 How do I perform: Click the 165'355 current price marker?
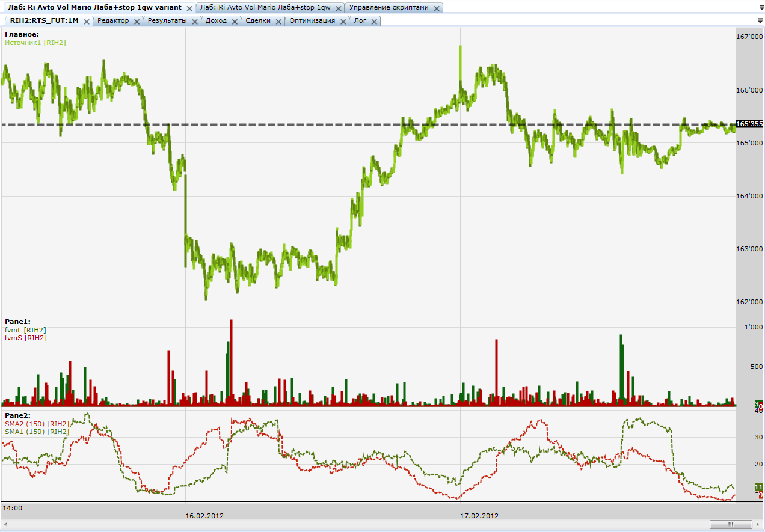[x=749, y=124]
